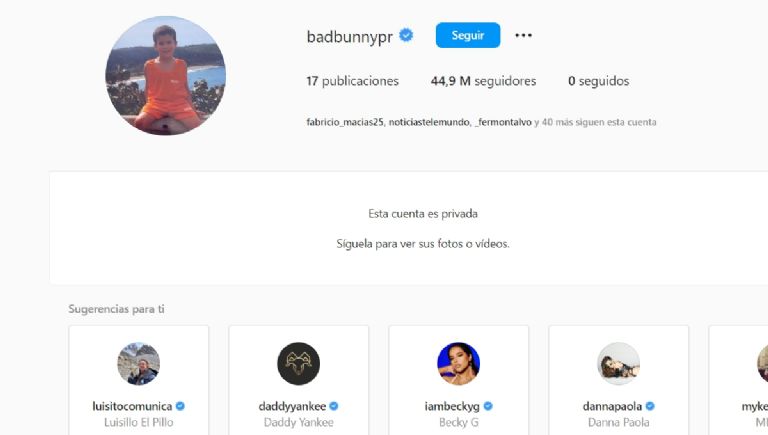
Task: Open dannapaola suggestion avatar
Action: [618, 363]
